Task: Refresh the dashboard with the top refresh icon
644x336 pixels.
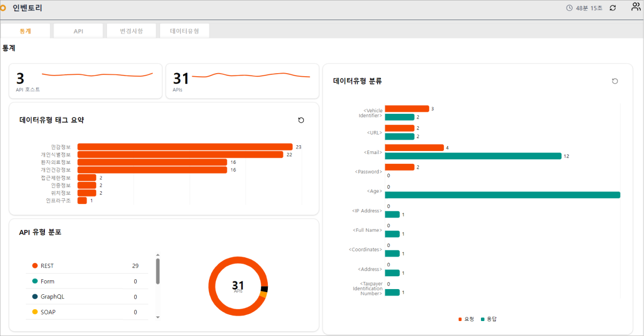Action: 613,8
